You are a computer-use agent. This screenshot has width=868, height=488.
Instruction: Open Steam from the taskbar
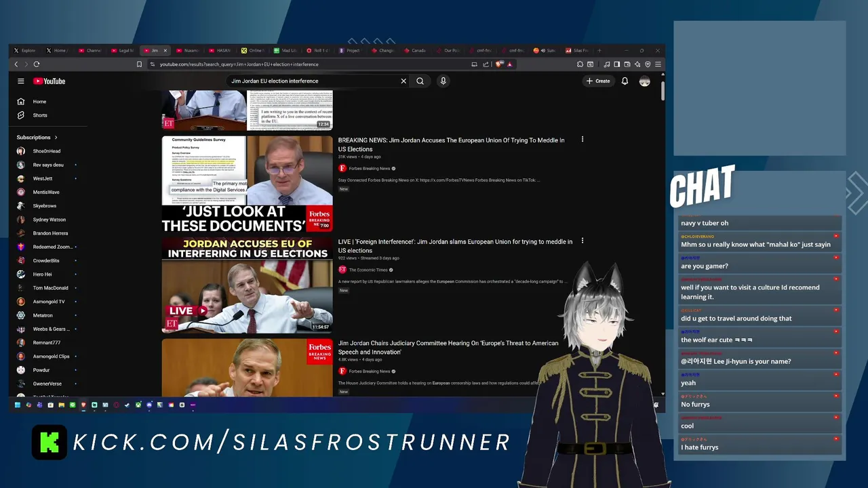127,405
